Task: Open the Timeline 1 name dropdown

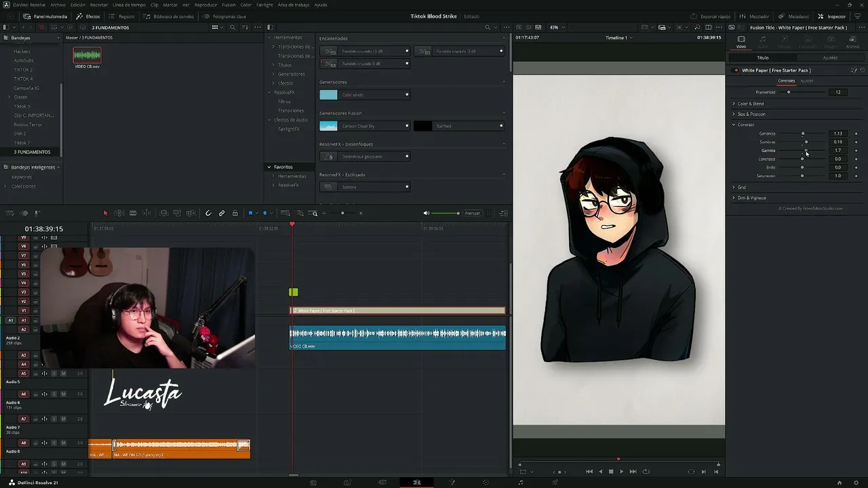Action: point(618,38)
